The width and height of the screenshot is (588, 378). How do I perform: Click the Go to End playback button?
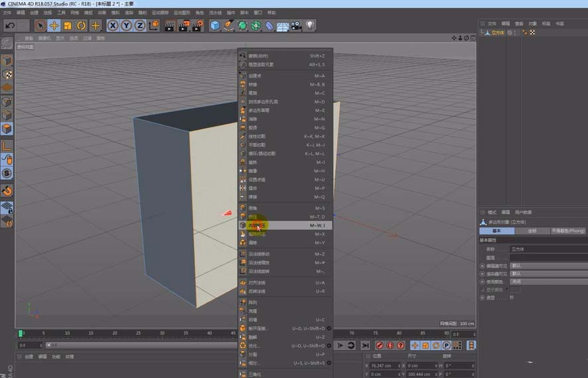tap(365, 346)
